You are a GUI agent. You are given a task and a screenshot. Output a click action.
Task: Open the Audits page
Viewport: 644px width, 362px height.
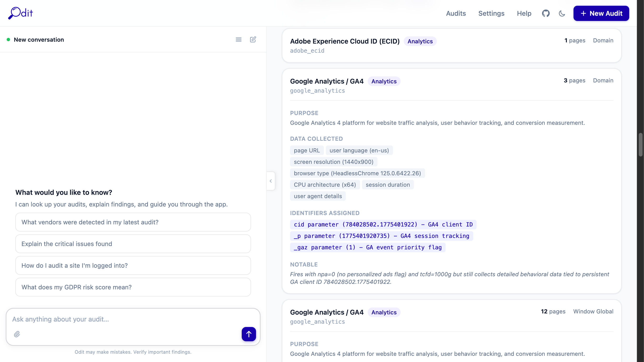(456, 13)
